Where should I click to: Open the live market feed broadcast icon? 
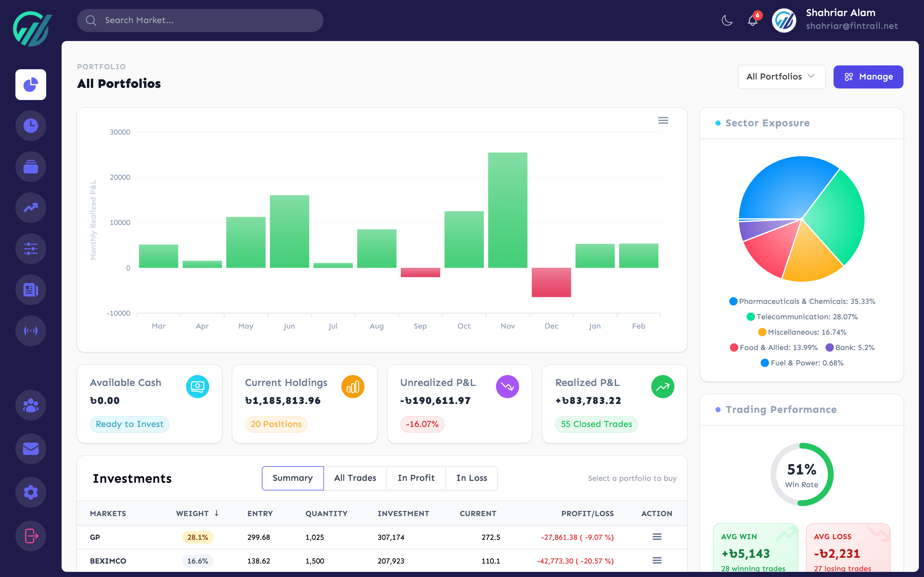click(x=30, y=330)
